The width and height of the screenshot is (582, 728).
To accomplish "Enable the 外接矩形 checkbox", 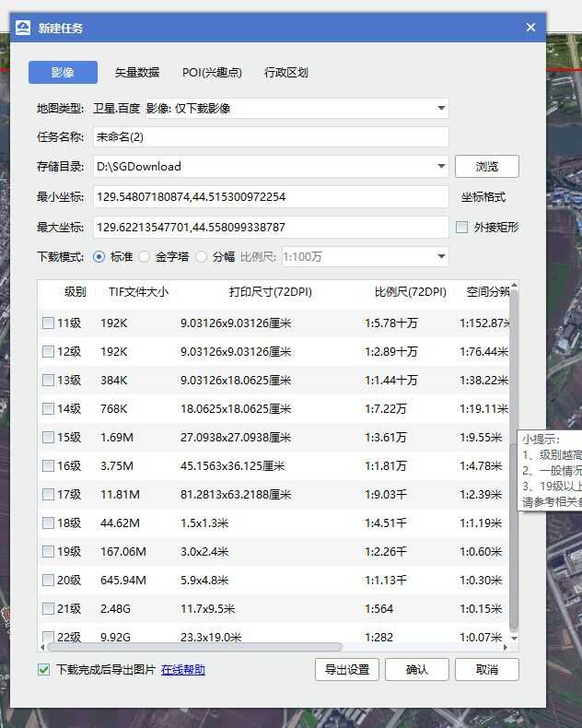I will [461, 227].
